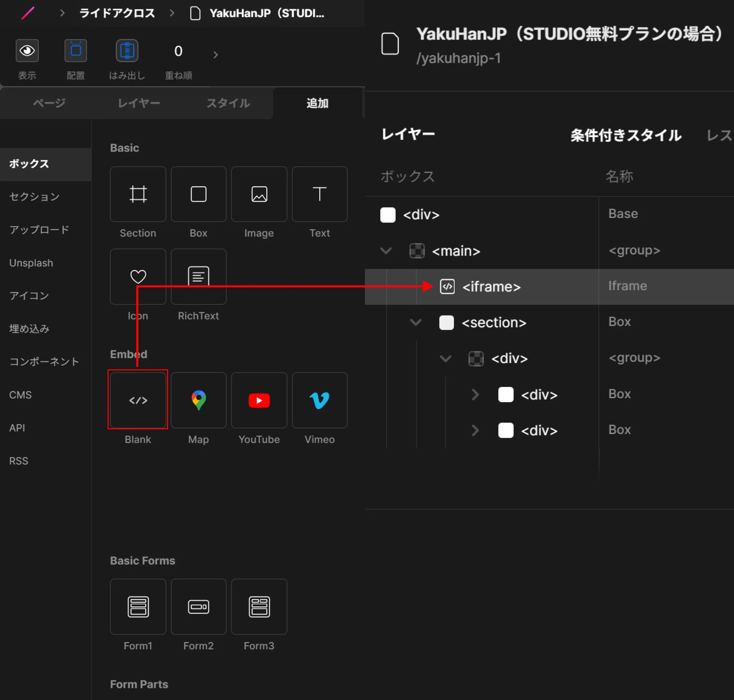Click the section layer box icon
734x700 pixels.
coord(446,322)
